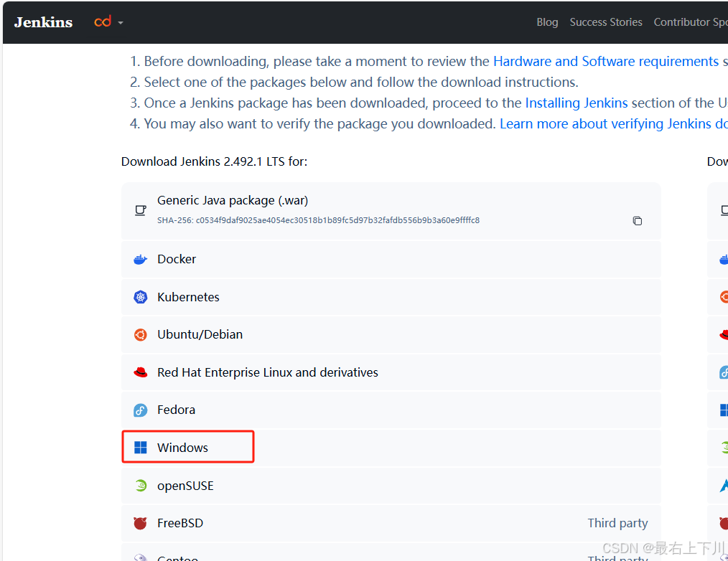Select Generic Java package (.war) download
The image size is (728, 561).
(391, 211)
